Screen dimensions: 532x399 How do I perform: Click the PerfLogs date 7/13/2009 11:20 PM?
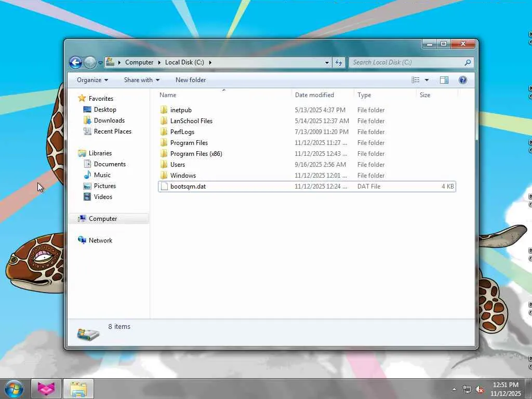coord(322,131)
